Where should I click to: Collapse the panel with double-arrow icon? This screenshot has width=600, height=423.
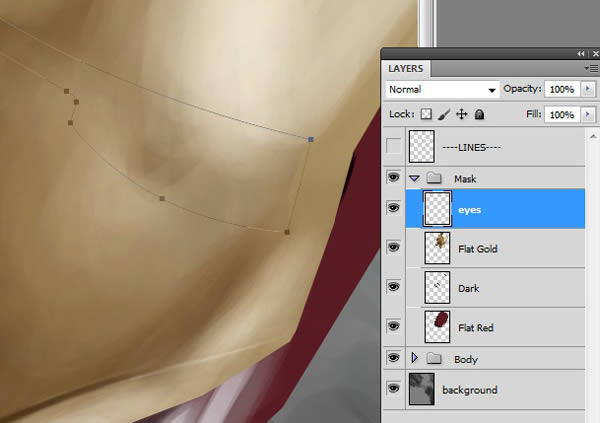point(580,54)
